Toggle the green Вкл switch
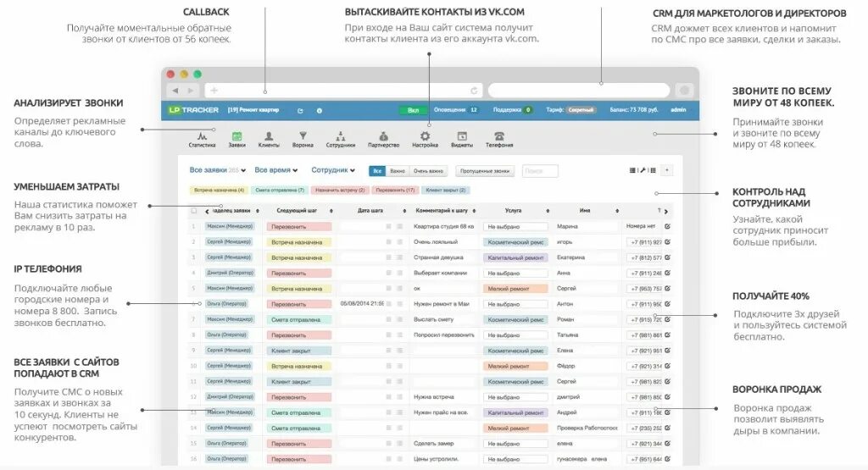 pyautogui.click(x=413, y=110)
